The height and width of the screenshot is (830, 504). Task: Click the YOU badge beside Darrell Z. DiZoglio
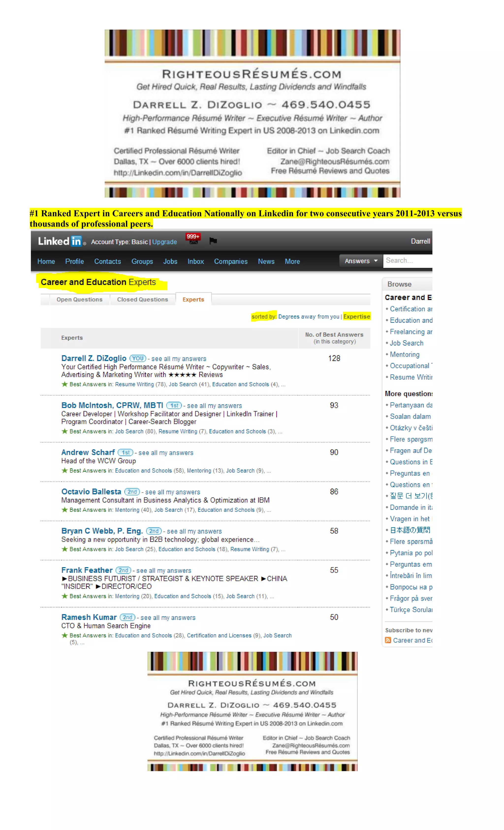[138, 359]
